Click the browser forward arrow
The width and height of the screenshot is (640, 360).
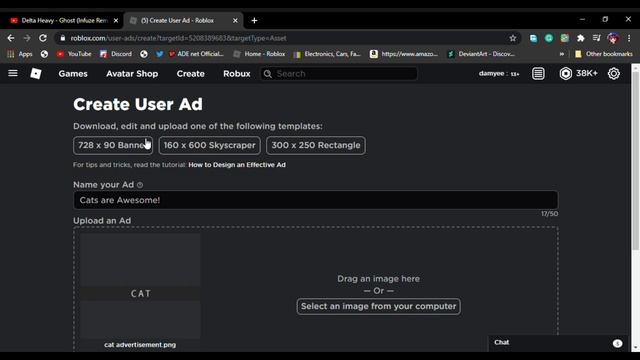(x=27, y=38)
